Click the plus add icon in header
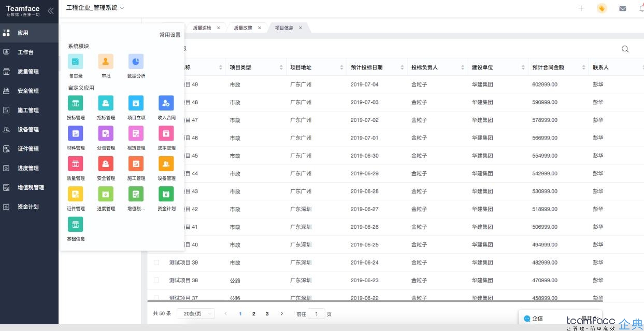 581,8
